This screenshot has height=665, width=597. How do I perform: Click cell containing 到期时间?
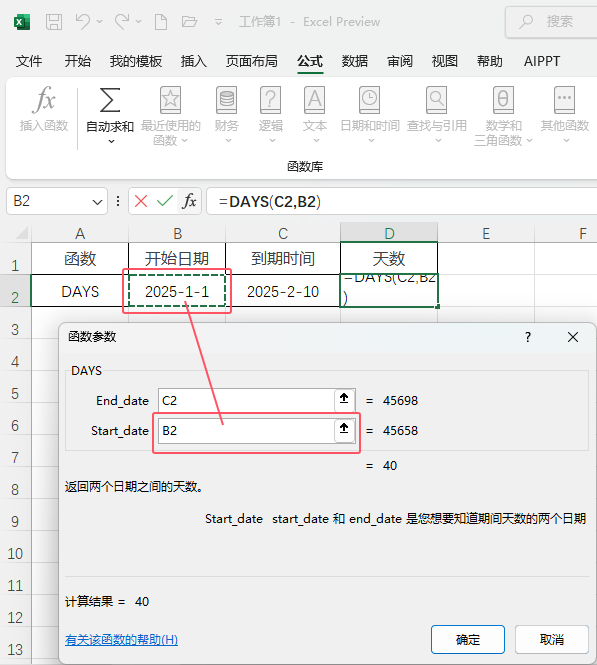click(283, 259)
